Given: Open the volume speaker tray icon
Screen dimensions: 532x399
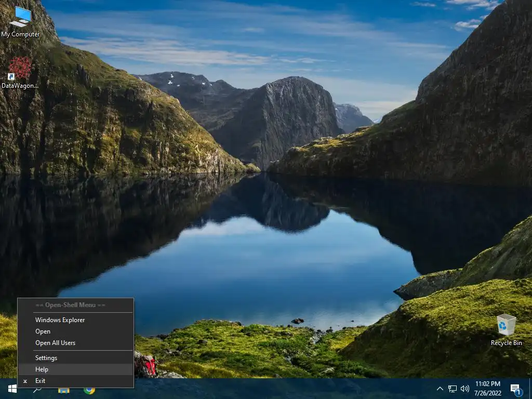Looking at the screenshot, I should pyautogui.click(x=465, y=389).
